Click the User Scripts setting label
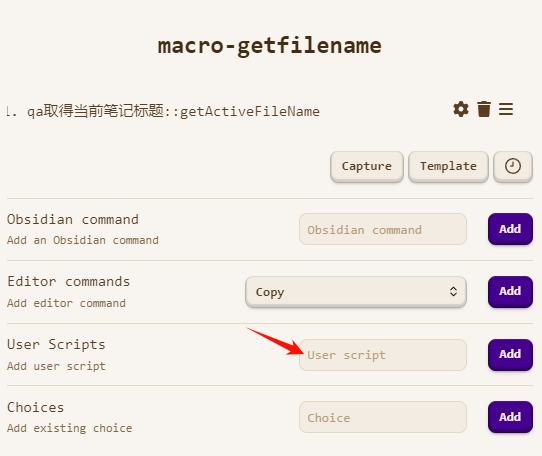The width and height of the screenshot is (542, 456). pos(56,344)
